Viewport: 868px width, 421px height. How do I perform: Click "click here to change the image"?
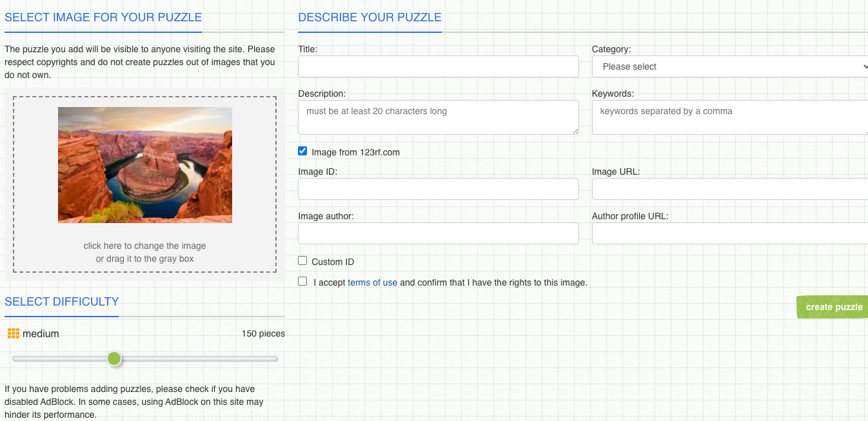144,246
